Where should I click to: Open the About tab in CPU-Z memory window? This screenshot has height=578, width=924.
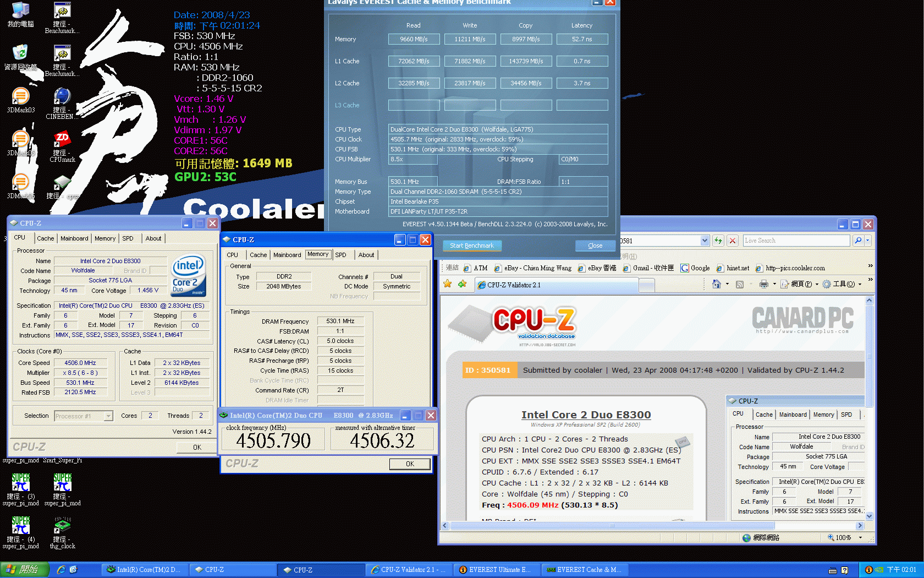pyautogui.click(x=366, y=255)
